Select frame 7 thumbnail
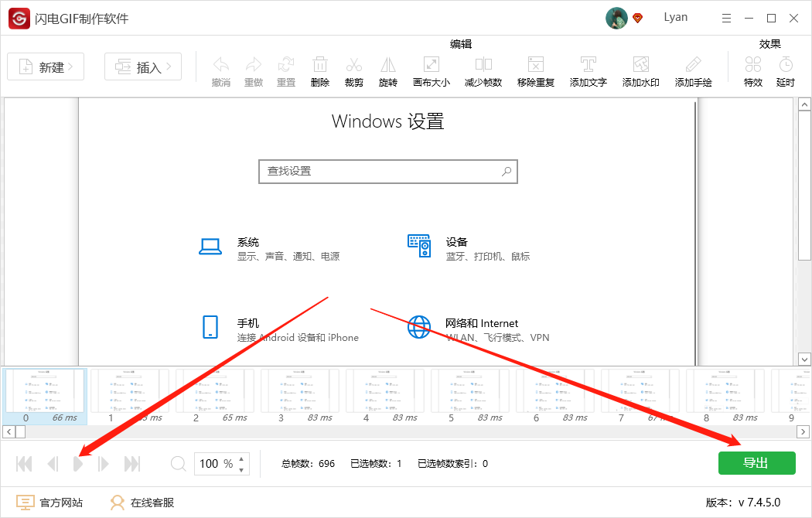The image size is (812, 518). [640, 397]
